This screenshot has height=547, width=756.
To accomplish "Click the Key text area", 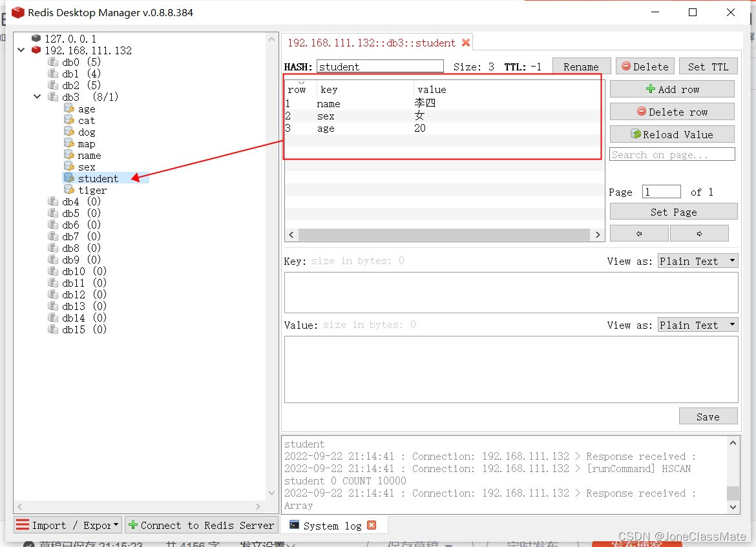I will coord(511,293).
